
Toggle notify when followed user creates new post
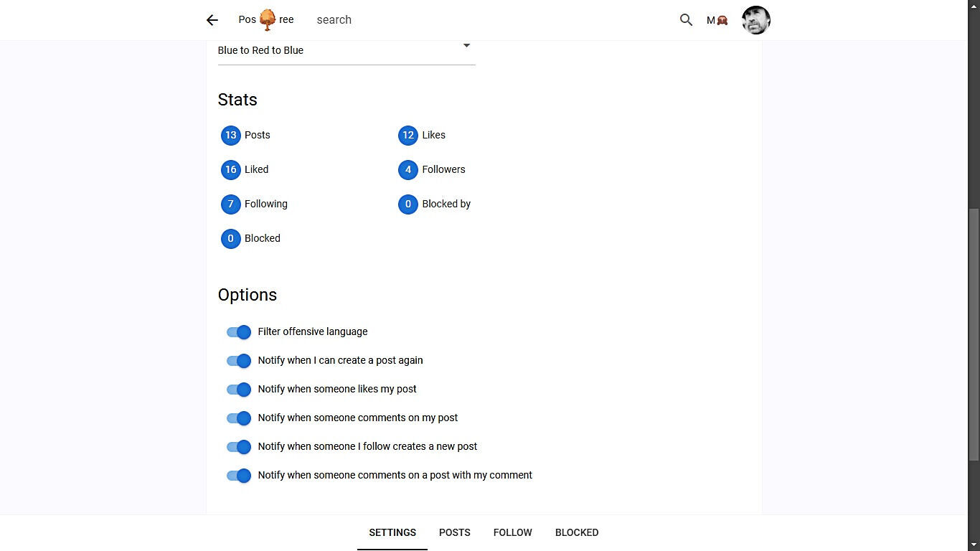point(239,447)
